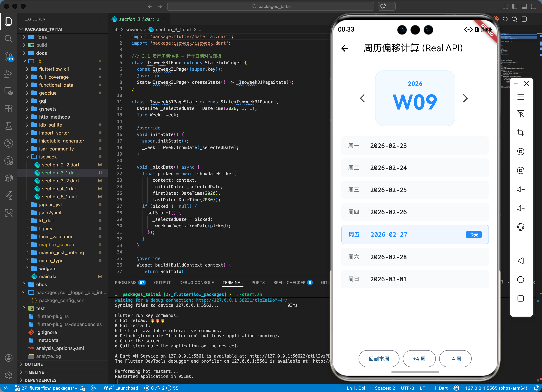The height and width of the screenshot is (392, 542).
Task: Click the emulator rotate screen icon
Action: click(520, 227)
